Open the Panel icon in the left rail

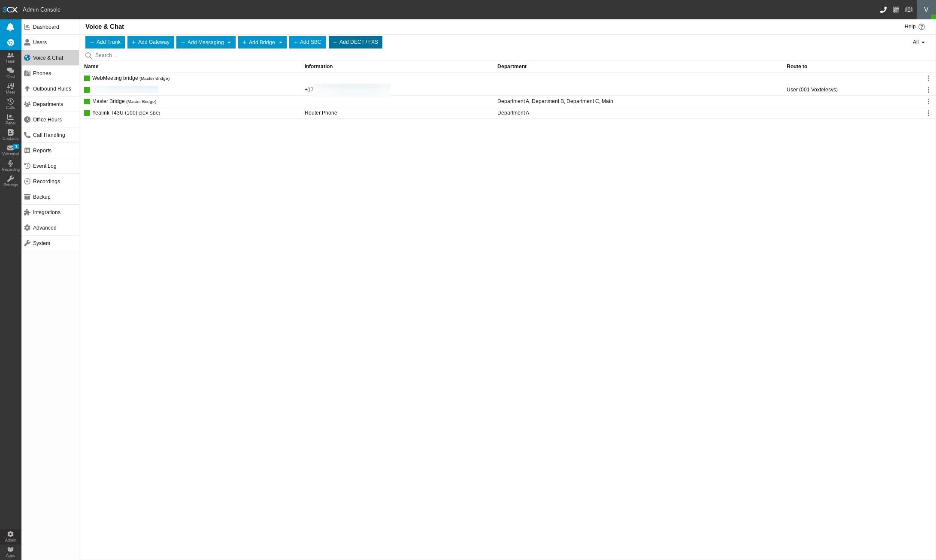pyautogui.click(x=10, y=119)
